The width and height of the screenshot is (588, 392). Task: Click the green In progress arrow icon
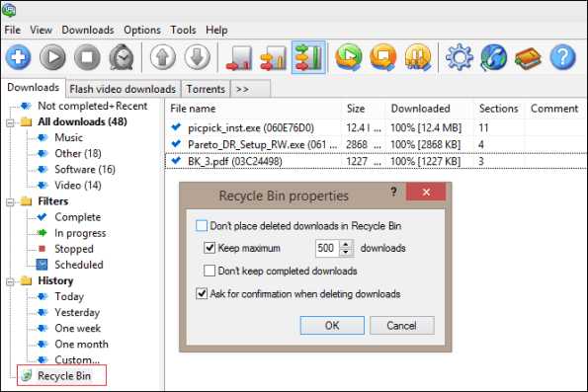42,233
